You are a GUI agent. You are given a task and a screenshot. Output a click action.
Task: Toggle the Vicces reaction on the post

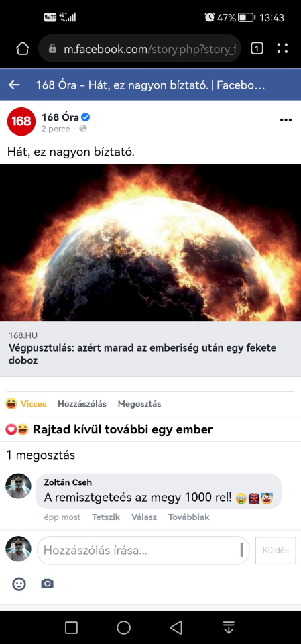[x=26, y=404]
